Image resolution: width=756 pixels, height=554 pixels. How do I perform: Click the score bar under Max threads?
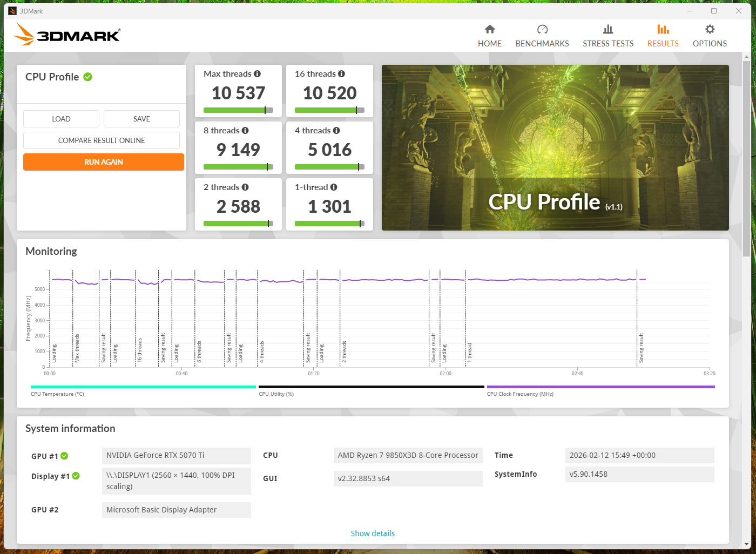238,110
